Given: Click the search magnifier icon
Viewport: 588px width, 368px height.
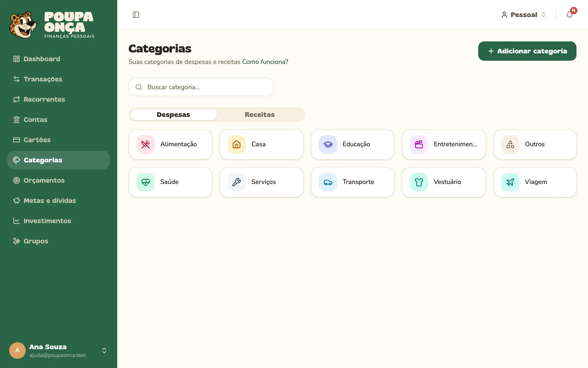Looking at the screenshot, I should pyautogui.click(x=139, y=87).
